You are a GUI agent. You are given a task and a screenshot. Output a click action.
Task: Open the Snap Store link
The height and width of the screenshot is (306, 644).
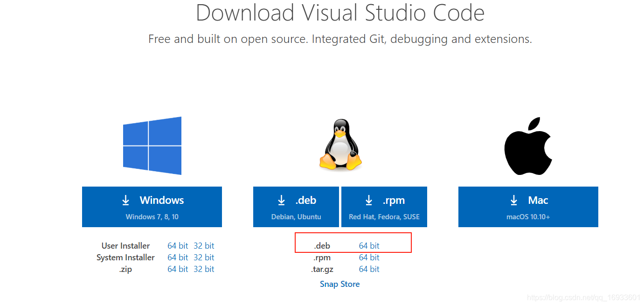tap(339, 284)
